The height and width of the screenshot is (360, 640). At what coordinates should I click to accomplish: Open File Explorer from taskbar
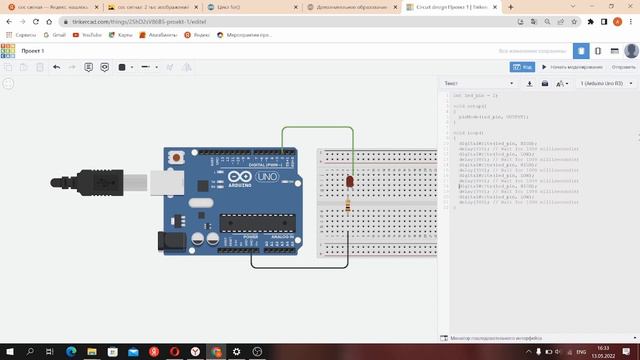point(92,351)
